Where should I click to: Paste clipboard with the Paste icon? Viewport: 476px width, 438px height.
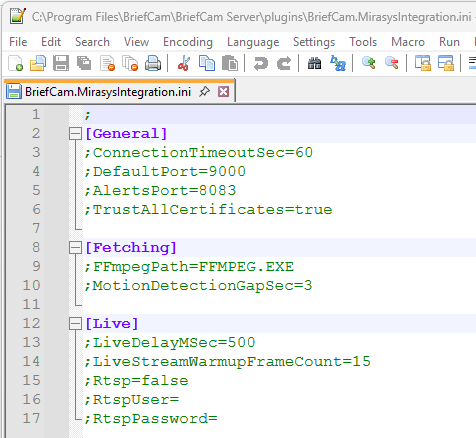(230, 63)
